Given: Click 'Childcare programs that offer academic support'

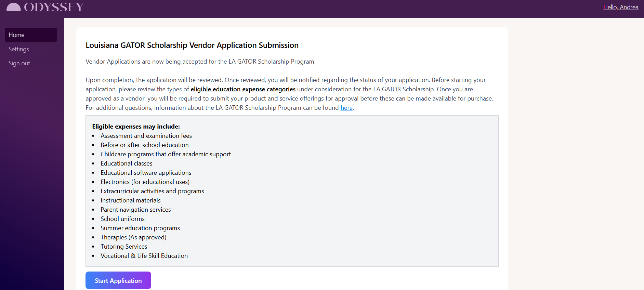Looking at the screenshot, I should click(x=166, y=154).
